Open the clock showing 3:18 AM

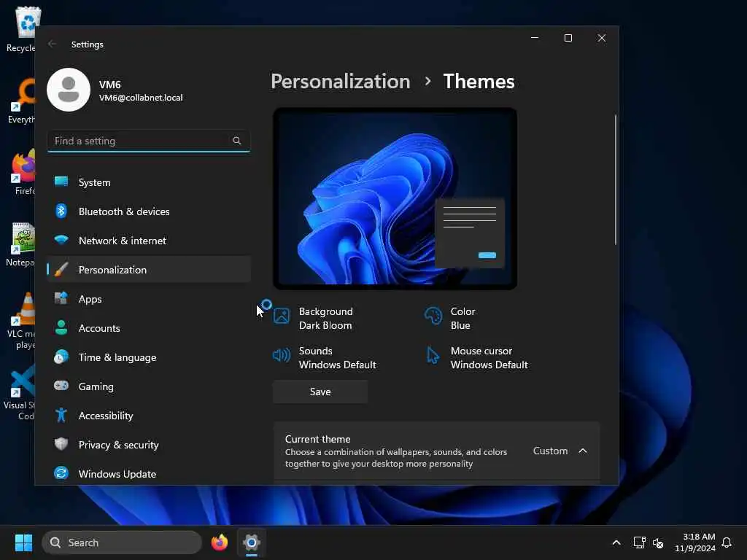(695, 542)
